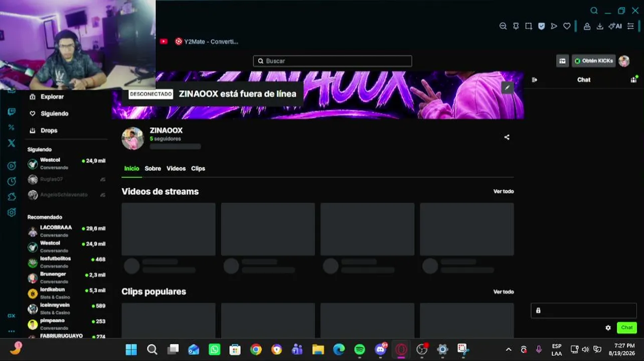
Task: Click the percent deals icon in sidebar
Action: (x=12, y=127)
